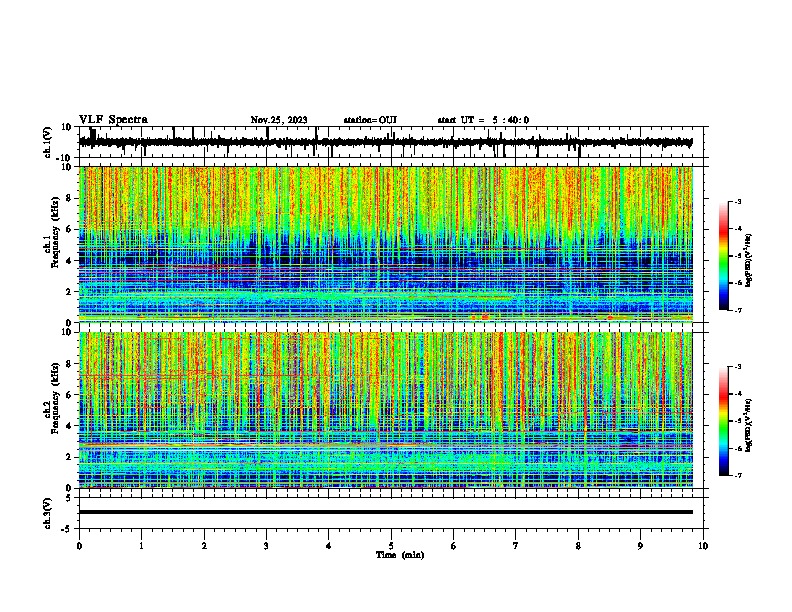Click the ch.1 voltage waveform trace

385,142
